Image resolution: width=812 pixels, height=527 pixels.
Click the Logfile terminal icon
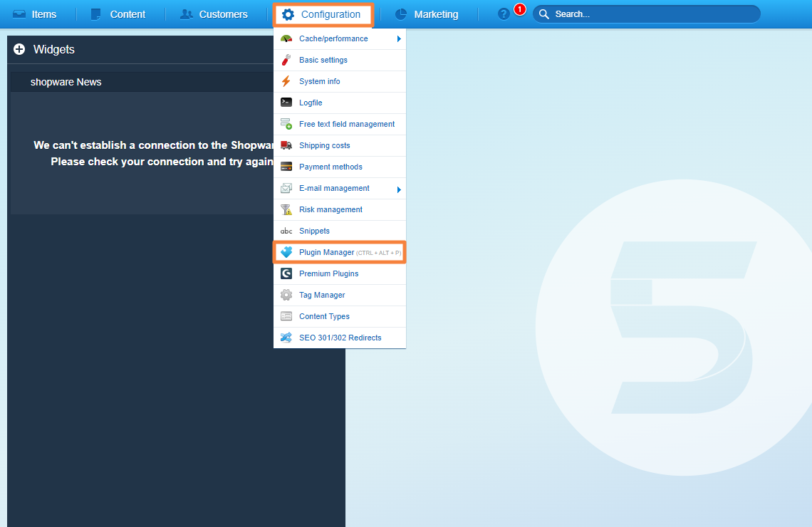pos(286,103)
